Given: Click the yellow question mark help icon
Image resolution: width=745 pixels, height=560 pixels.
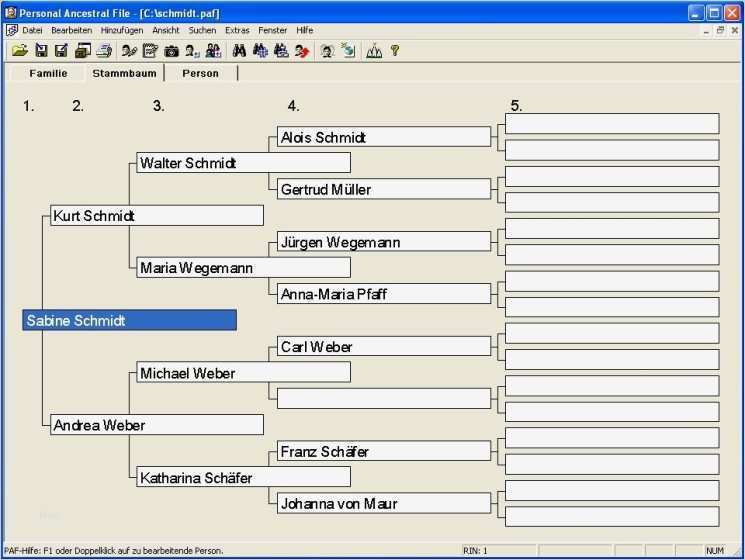Looking at the screenshot, I should (395, 50).
